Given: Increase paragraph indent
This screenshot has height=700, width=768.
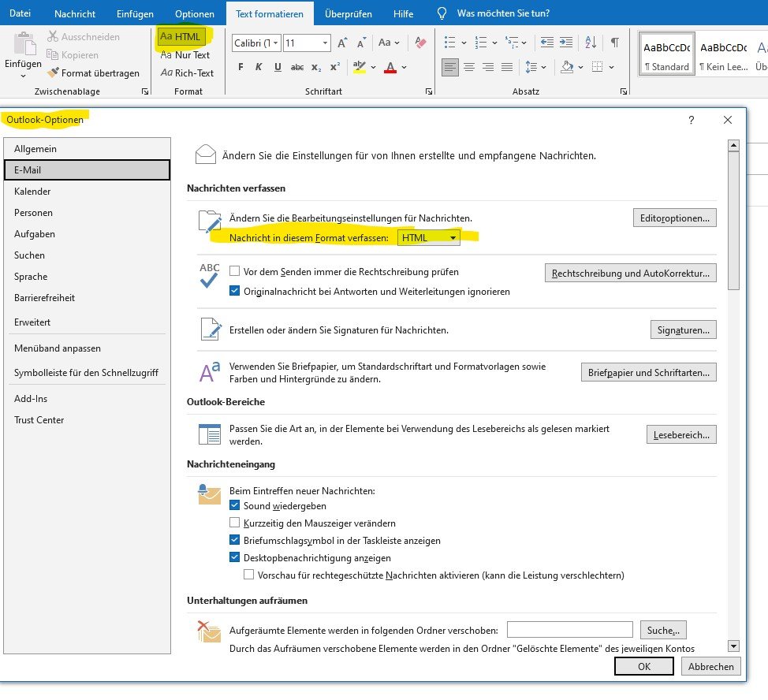Looking at the screenshot, I should 565,43.
